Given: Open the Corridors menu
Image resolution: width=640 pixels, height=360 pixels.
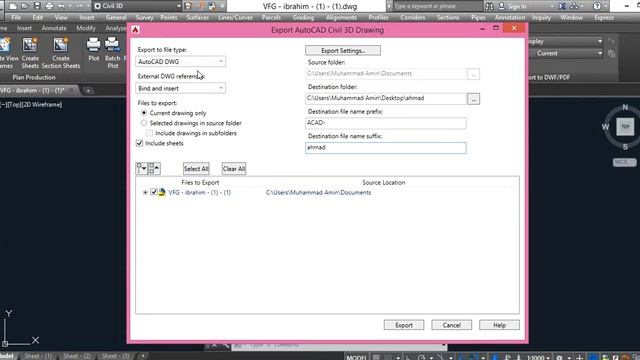Looking at the screenshot, I should 413,18.
